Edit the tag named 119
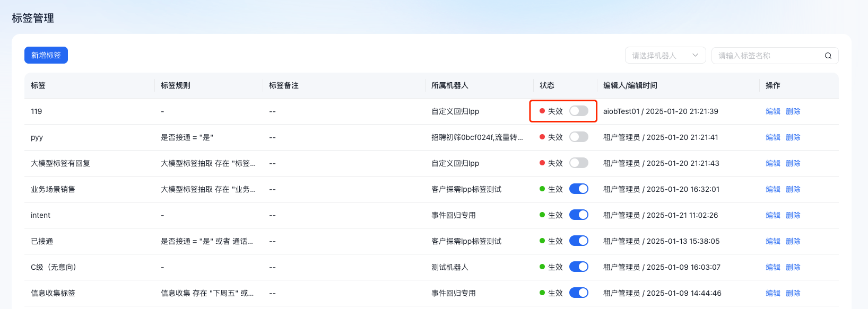The image size is (868, 309). [x=772, y=111]
